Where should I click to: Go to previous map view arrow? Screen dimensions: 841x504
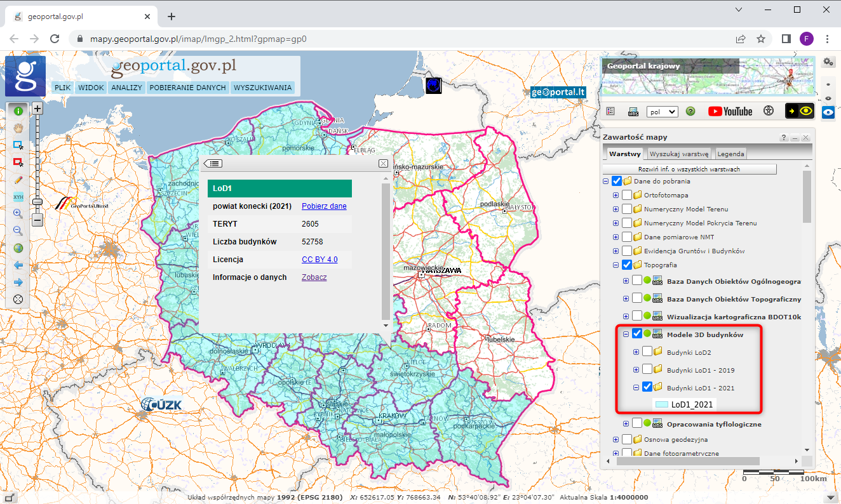tap(18, 265)
